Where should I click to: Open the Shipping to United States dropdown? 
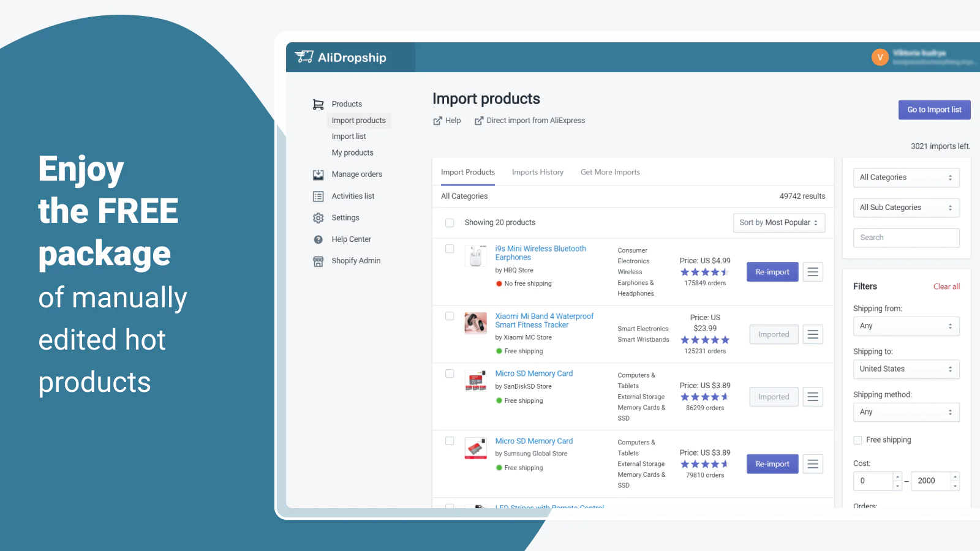point(906,369)
